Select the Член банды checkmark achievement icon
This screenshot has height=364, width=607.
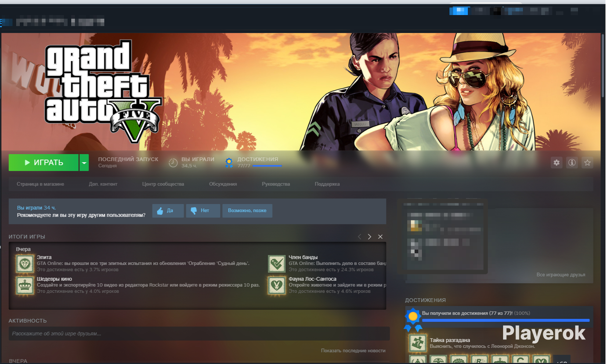[277, 264]
